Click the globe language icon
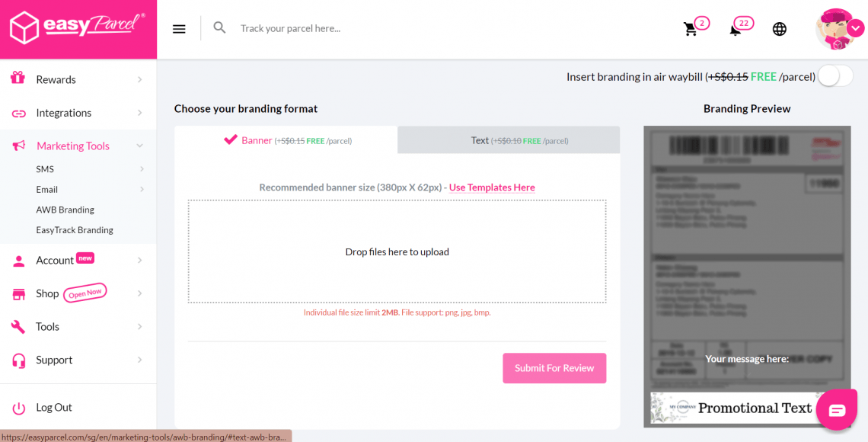Image resolution: width=868 pixels, height=442 pixels. click(x=779, y=29)
